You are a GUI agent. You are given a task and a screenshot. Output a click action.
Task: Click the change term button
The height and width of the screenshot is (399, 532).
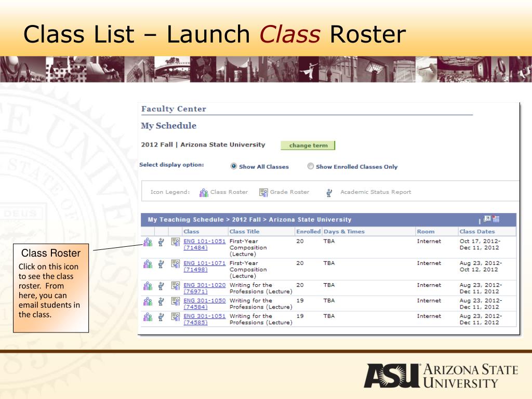(308, 145)
